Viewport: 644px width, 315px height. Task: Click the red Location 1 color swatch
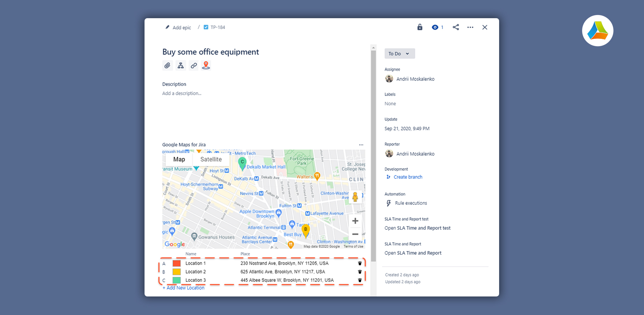pyautogui.click(x=176, y=263)
